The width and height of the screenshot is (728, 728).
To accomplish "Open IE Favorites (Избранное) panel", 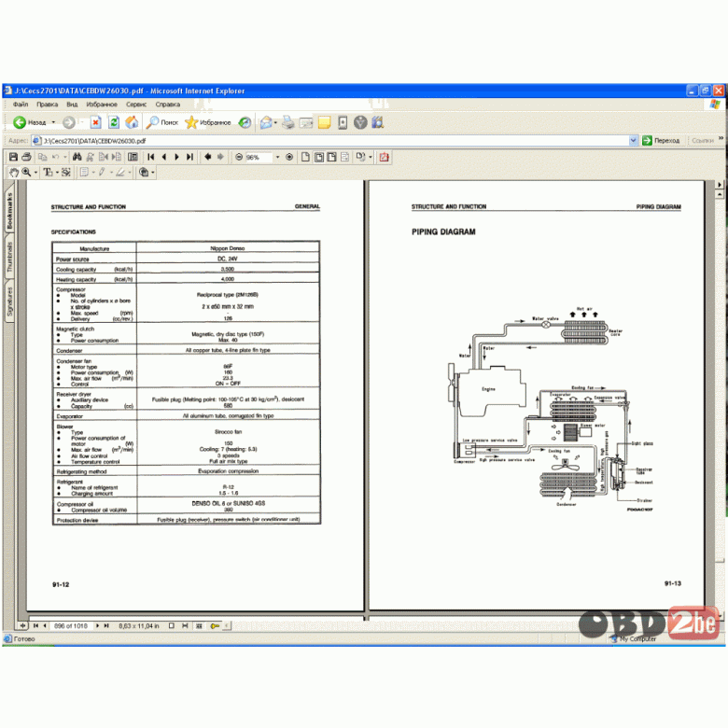I will tap(208, 122).
